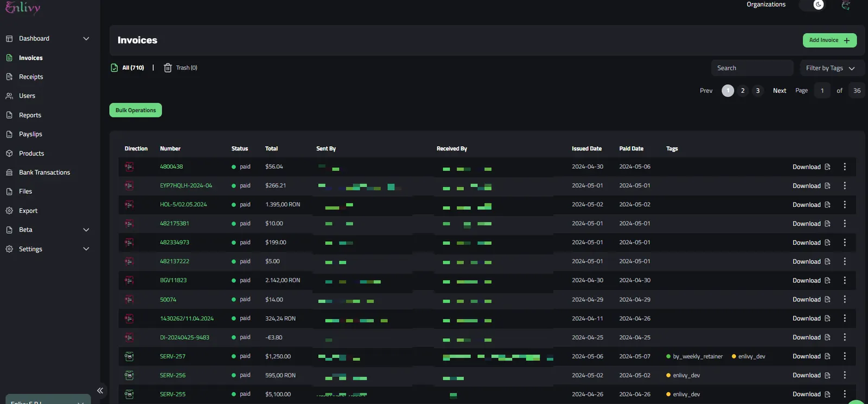The height and width of the screenshot is (404, 868).
Task: Click direction icon for invoice 482137222
Action: click(x=129, y=261)
